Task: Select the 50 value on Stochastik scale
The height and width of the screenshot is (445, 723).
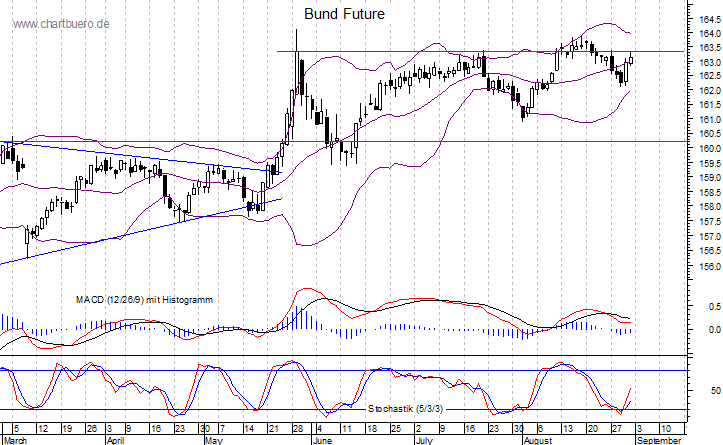Action: (716, 391)
